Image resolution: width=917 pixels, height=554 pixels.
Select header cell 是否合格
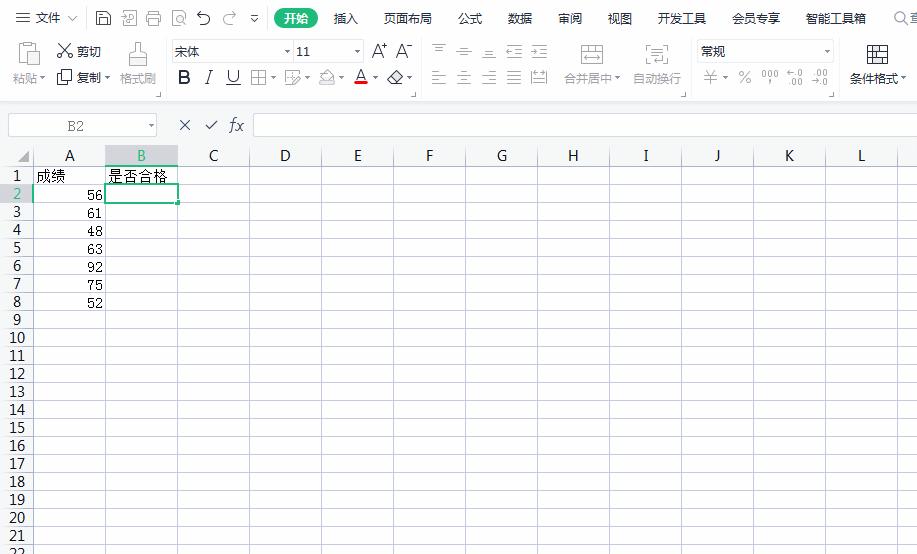[x=142, y=176]
